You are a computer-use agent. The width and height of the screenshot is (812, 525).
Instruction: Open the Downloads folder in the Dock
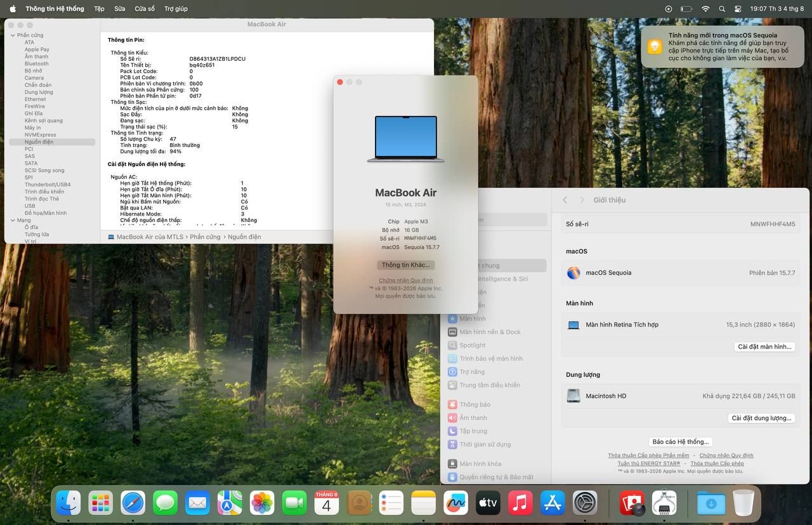[711, 503]
